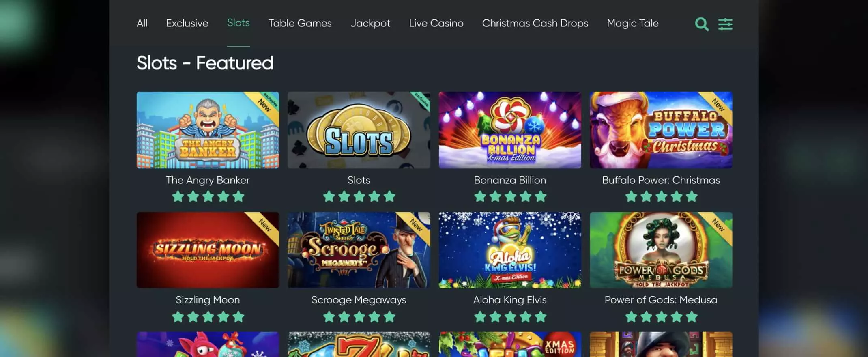Viewport: 868px width, 357px height.
Task: Open Scrooge Megaways game thumbnail
Action: coord(359,250)
